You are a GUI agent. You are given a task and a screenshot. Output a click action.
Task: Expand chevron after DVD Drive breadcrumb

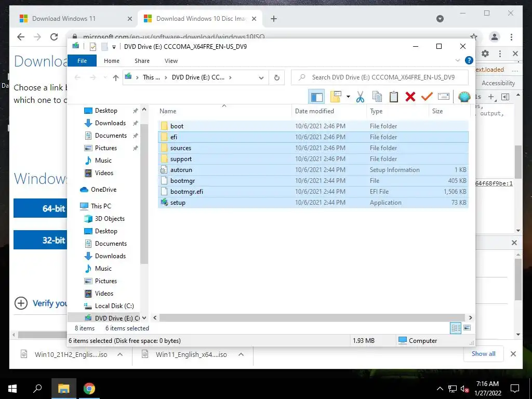click(x=230, y=78)
